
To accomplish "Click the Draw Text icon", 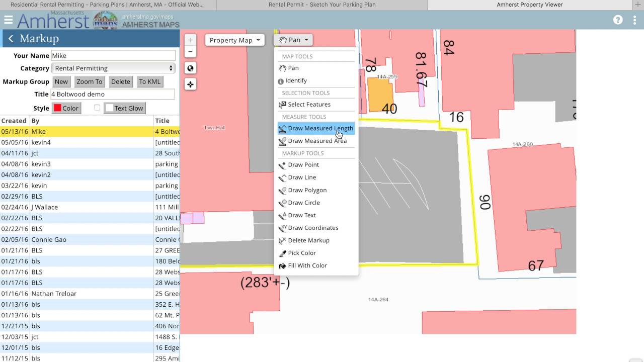I will point(282,215).
